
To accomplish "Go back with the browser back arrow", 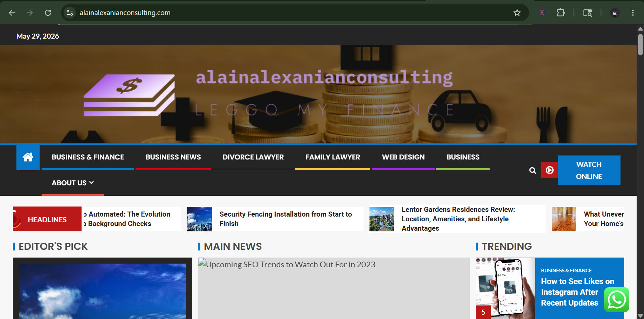I will coord(12,13).
